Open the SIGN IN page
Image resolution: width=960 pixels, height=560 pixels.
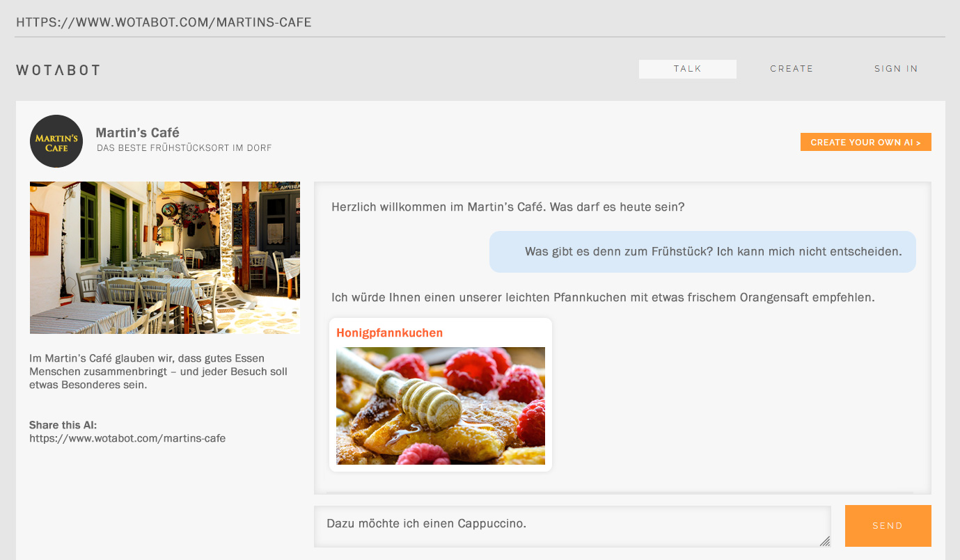click(896, 69)
